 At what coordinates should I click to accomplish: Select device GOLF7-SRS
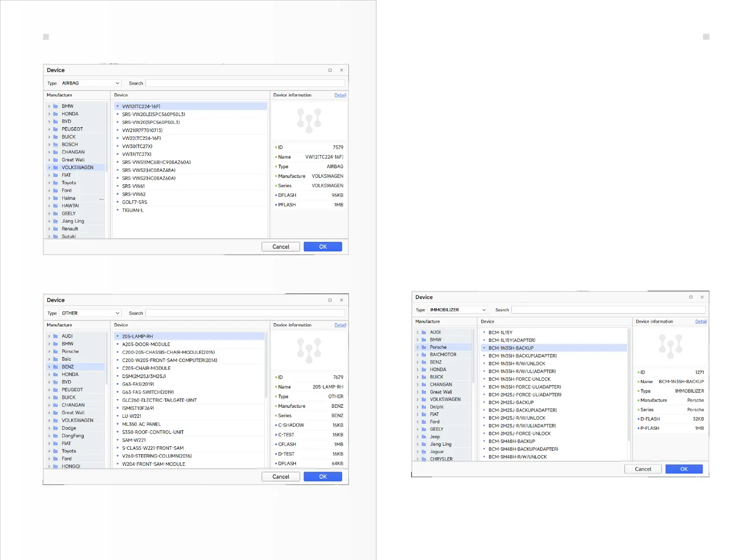pyautogui.click(x=190, y=202)
